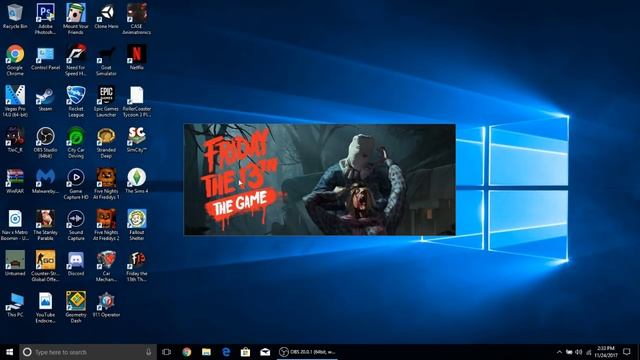Image resolution: width=640 pixels, height=360 pixels.
Task: Open the Mail app from taskbar
Action: 265,352
